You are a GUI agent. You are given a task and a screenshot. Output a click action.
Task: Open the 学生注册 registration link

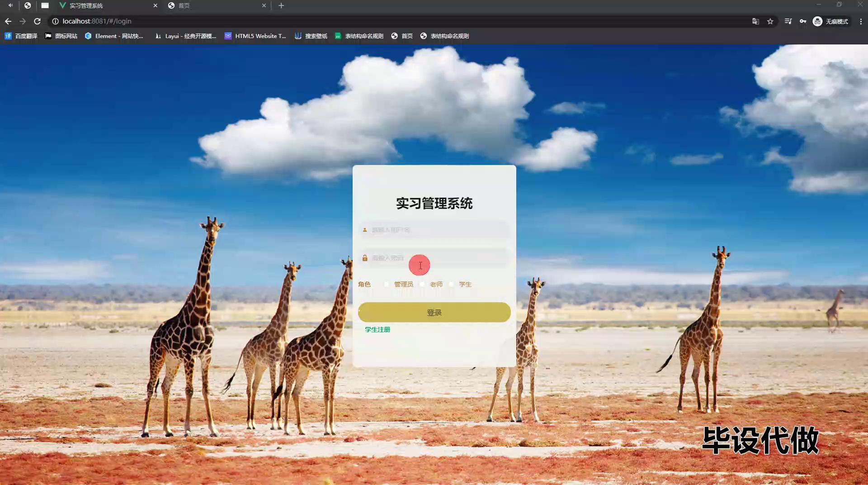tap(377, 329)
